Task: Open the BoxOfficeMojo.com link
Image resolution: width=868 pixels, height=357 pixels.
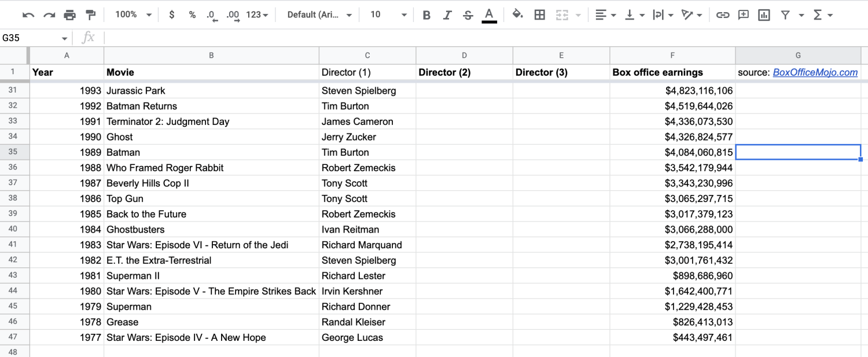Action: pyautogui.click(x=815, y=72)
